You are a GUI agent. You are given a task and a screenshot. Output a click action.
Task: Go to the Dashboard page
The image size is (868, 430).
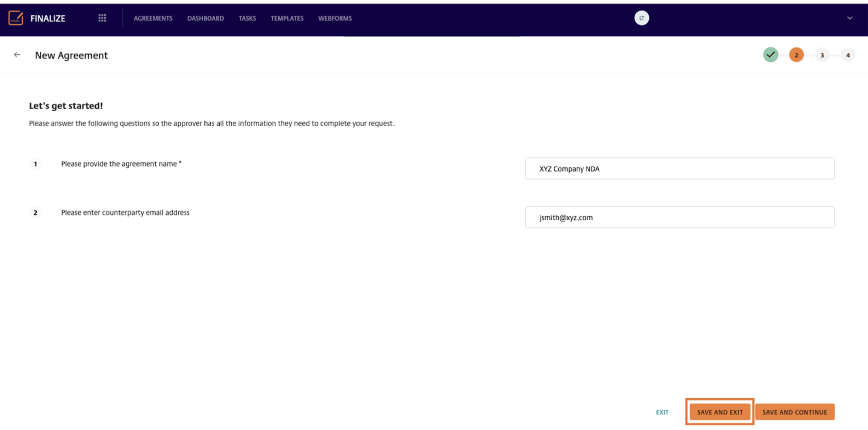pyautogui.click(x=205, y=18)
